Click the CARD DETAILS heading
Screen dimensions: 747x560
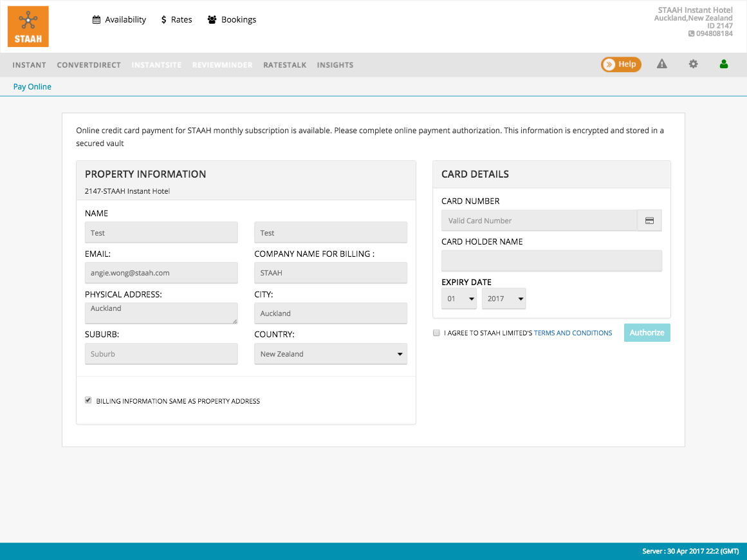475,174
